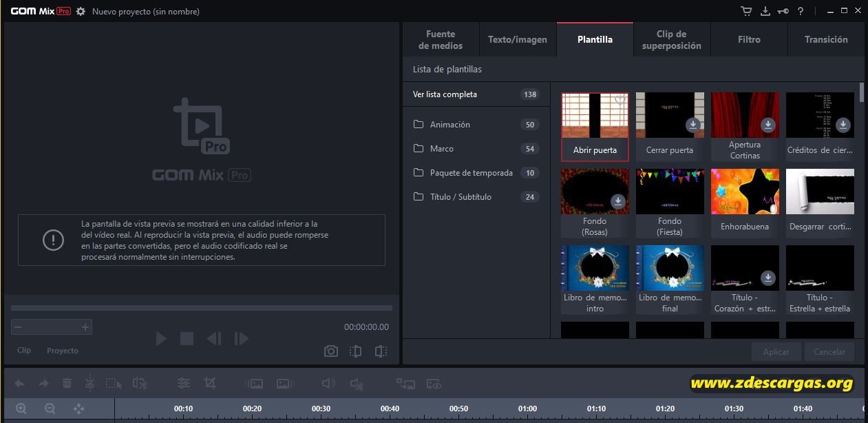Screen dimensions: 868x423
Task: Click the trash delete icon
Action: click(x=67, y=384)
